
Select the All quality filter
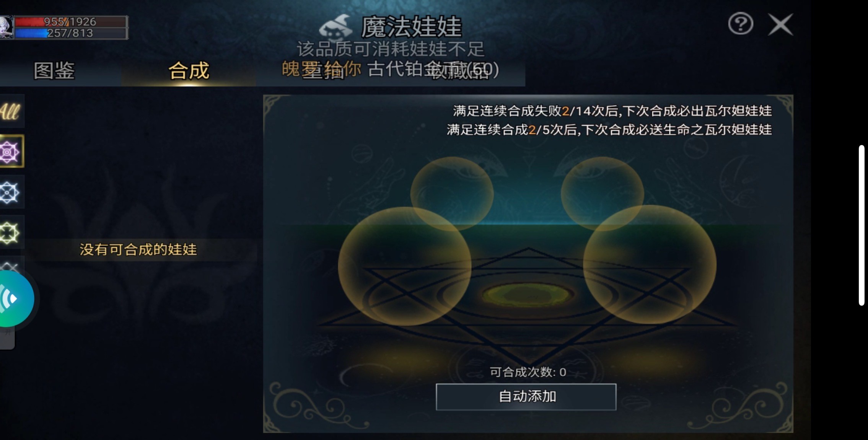[x=11, y=111]
